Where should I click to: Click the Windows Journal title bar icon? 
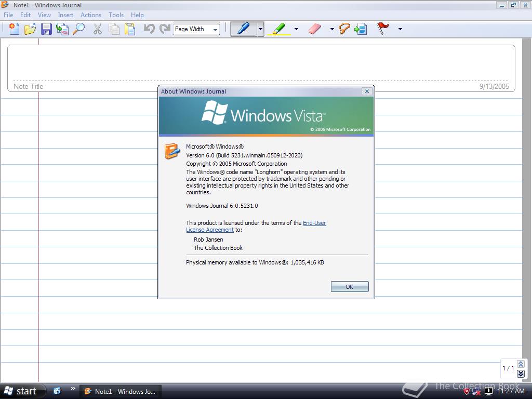coord(5,4)
